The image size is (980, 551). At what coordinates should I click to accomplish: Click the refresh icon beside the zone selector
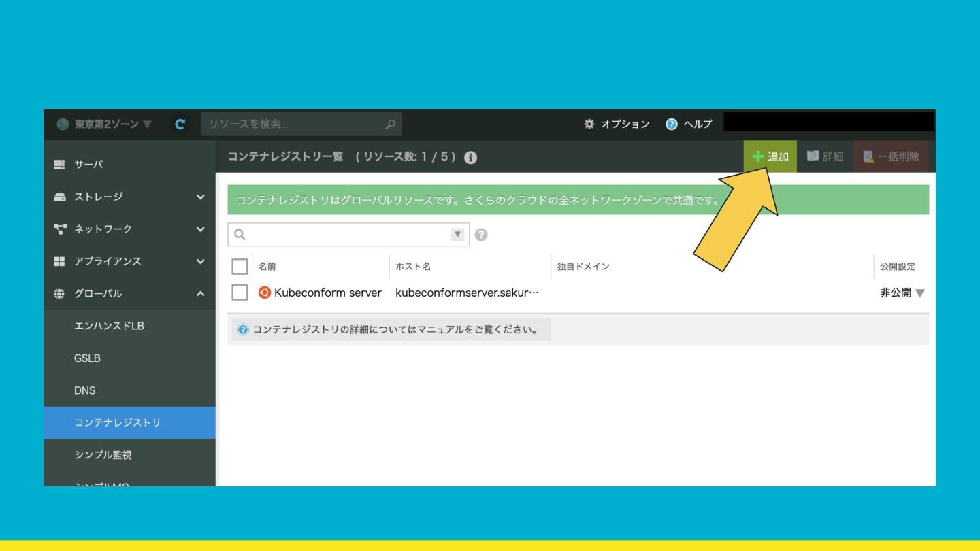[180, 124]
